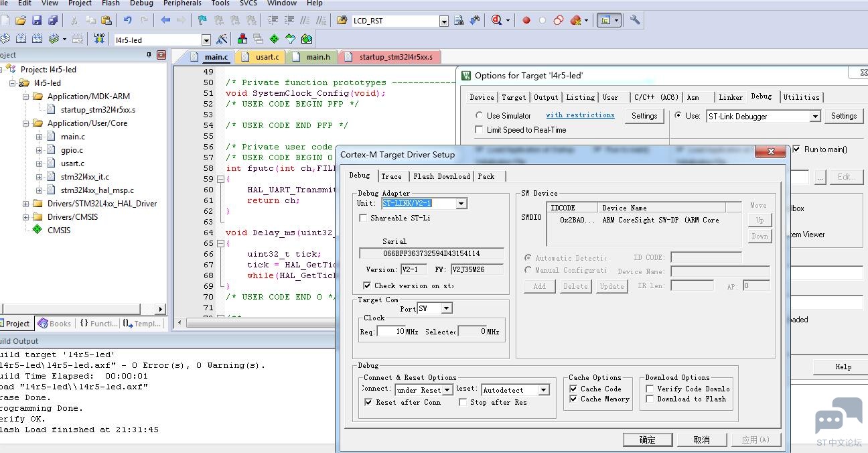
Task: Select the Use Simulator radio button
Action: [479, 115]
